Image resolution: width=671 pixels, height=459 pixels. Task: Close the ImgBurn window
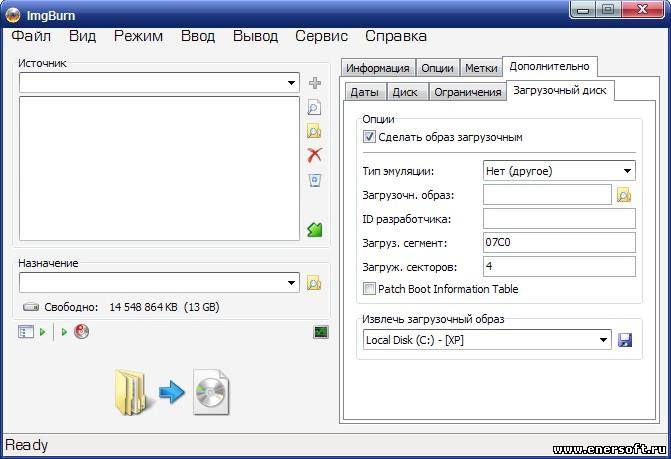pos(642,10)
